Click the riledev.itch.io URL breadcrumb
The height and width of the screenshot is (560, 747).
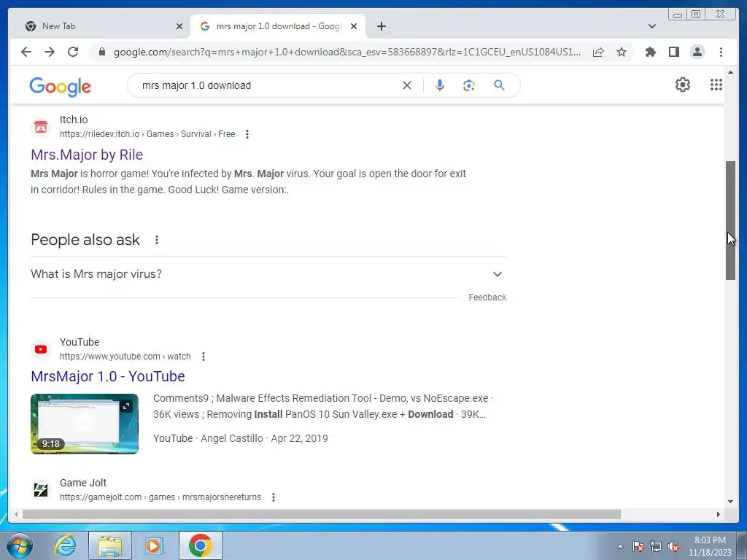point(147,134)
